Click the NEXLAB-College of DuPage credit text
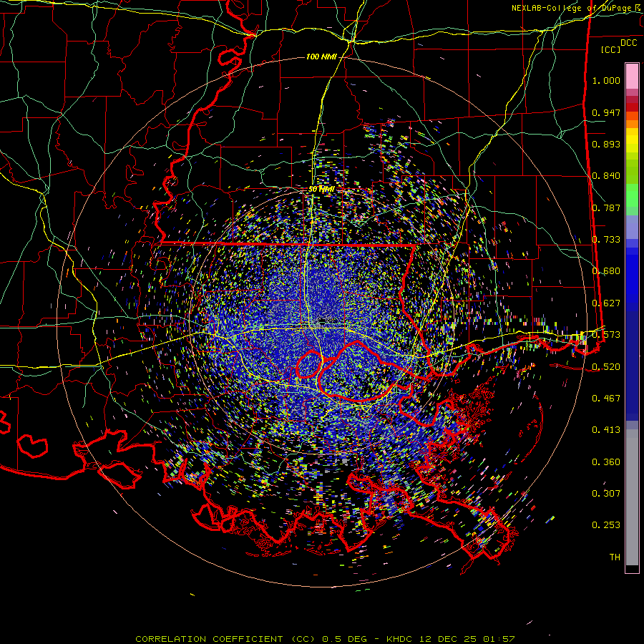Viewport: 644px width, 644px height. tap(577, 8)
